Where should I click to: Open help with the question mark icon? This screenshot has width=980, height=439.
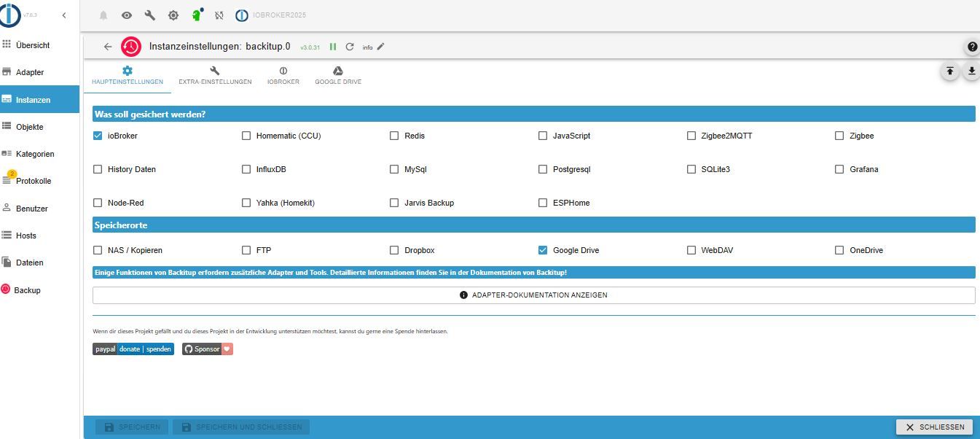pos(972,47)
